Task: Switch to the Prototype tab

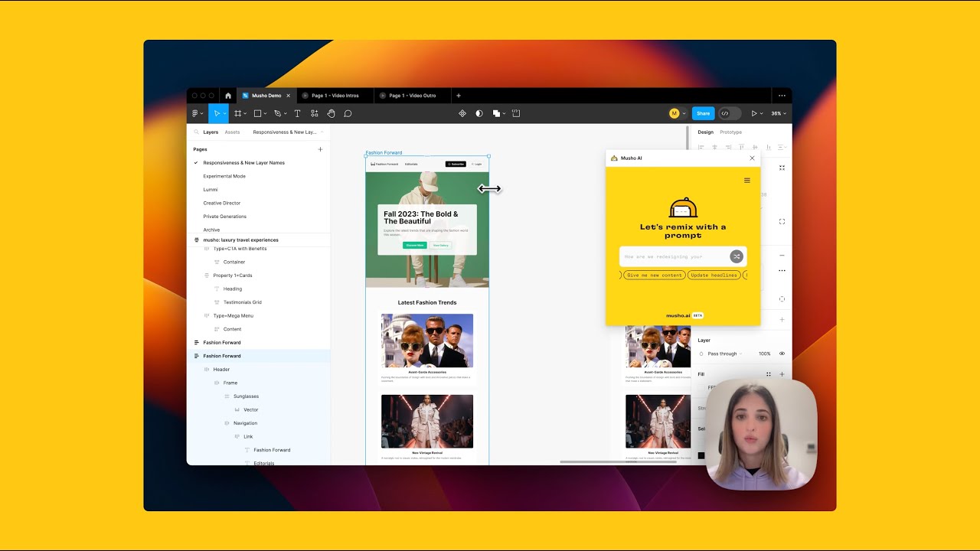Action: click(x=730, y=132)
